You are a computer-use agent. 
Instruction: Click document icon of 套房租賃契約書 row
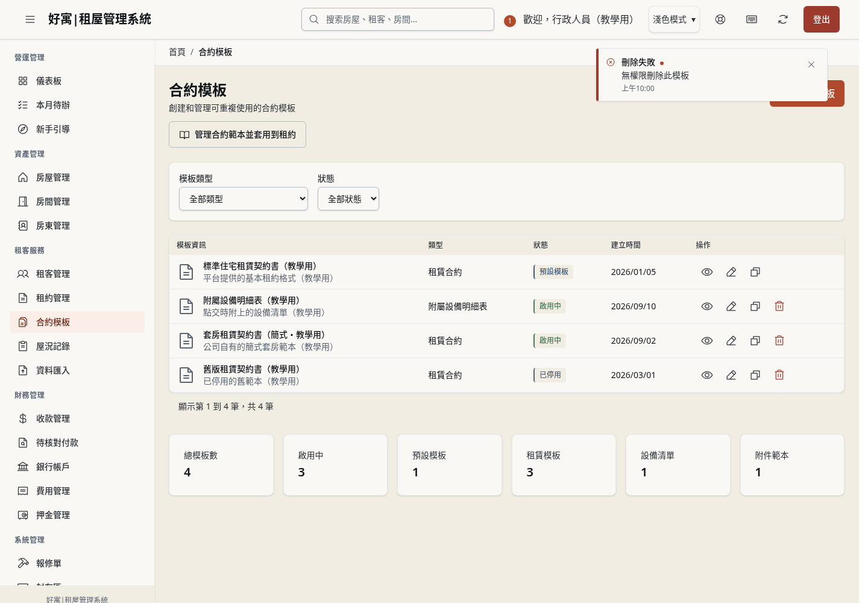(x=187, y=341)
